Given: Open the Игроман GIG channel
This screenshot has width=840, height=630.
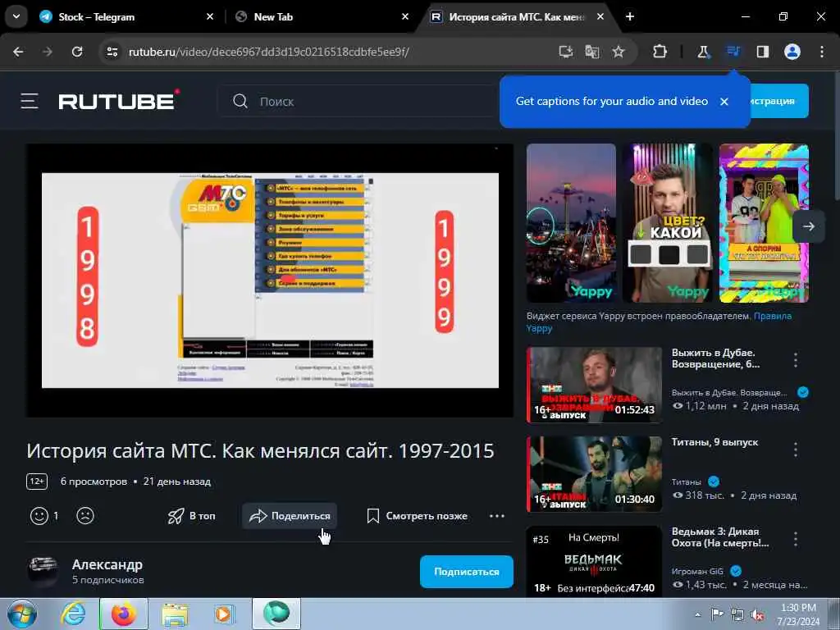Looking at the screenshot, I should 697,571.
